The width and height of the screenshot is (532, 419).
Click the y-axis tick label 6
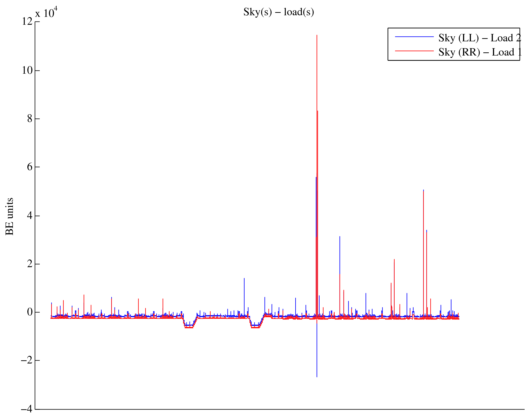[29, 167]
